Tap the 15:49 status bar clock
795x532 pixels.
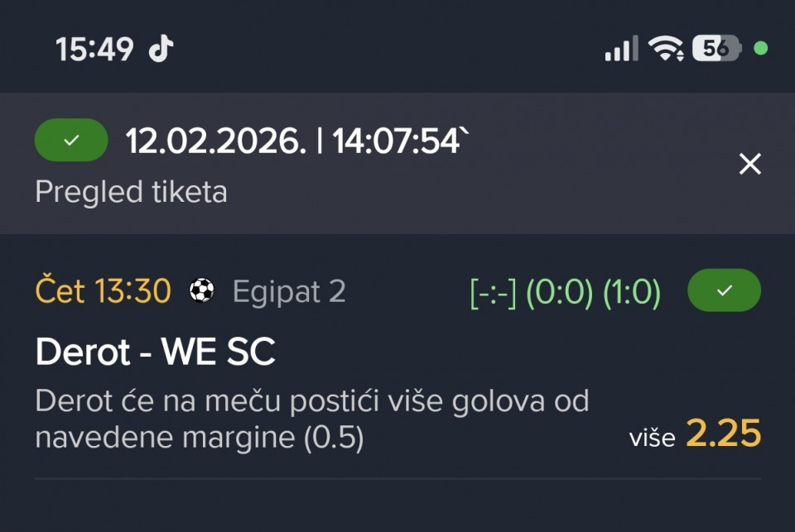click(x=94, y=49)
